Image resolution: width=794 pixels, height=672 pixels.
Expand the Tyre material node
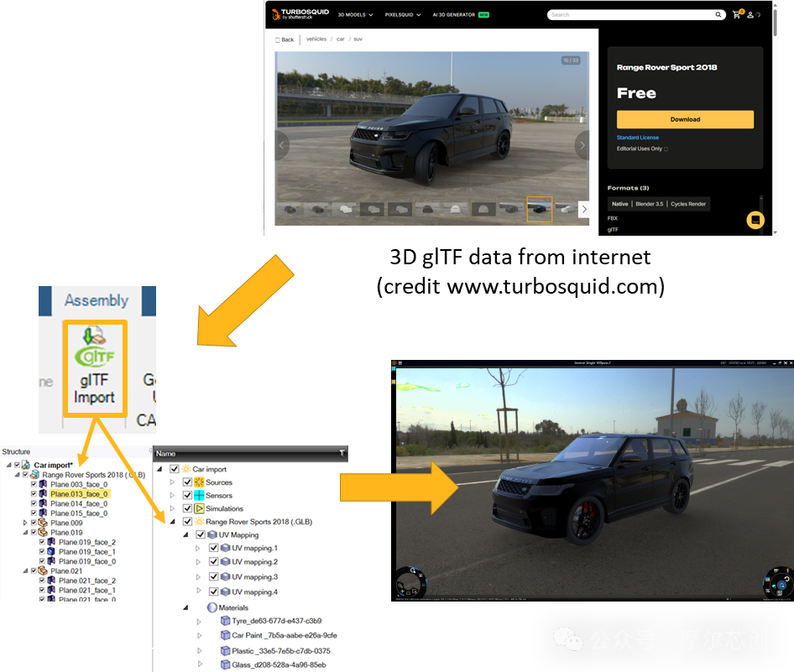tap(199, 622)
